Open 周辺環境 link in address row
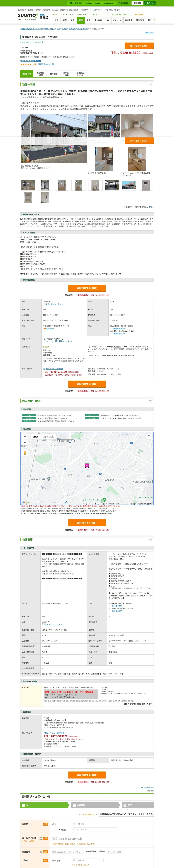174x868 pixels. pyautogui.click(x=49, y=328)
